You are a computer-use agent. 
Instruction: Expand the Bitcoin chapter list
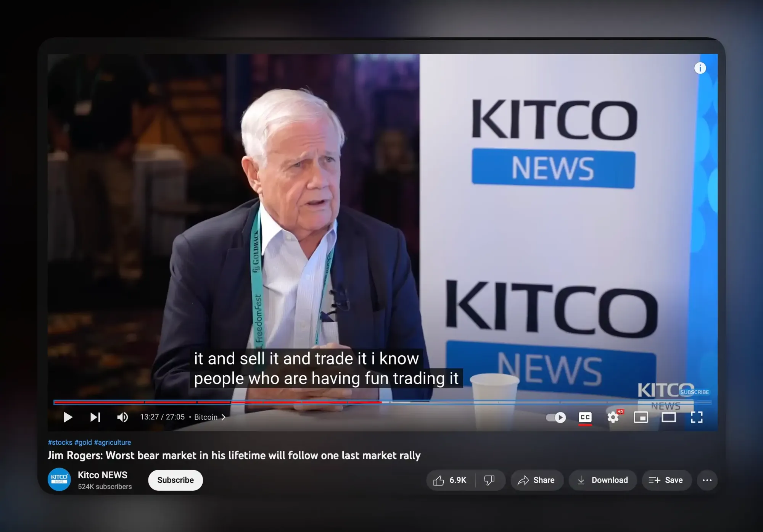tap(210, 417)
